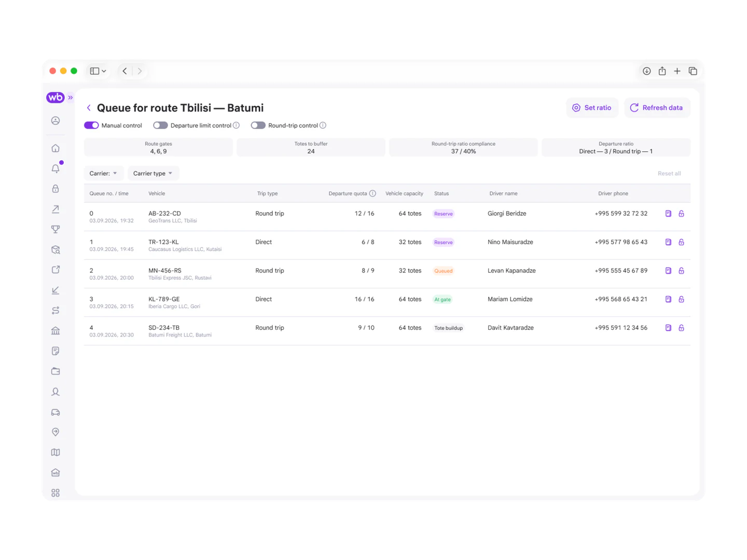Select vehicle KL-789-GE row text
This screenshot has width=747, height=560.
tap(164, 299)
